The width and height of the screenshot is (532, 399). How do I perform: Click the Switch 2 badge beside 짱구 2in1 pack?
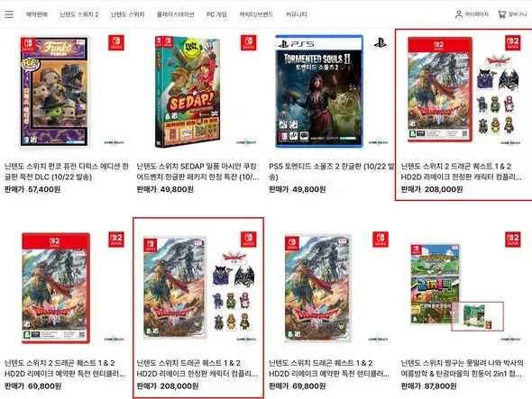coord(513,240)
